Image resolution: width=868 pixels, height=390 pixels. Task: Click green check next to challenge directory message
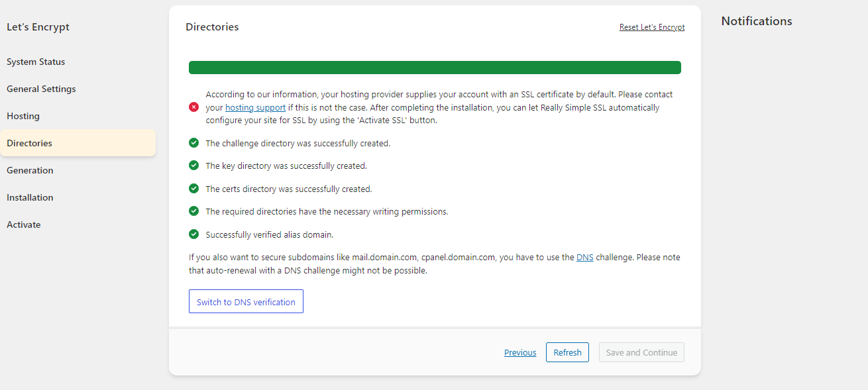coord(193,143)
